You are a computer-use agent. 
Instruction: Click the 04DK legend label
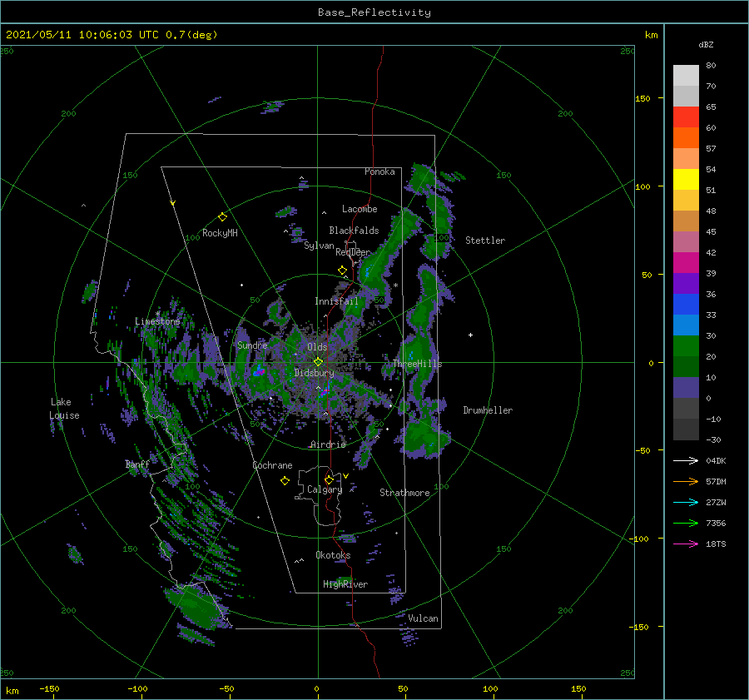716,460
